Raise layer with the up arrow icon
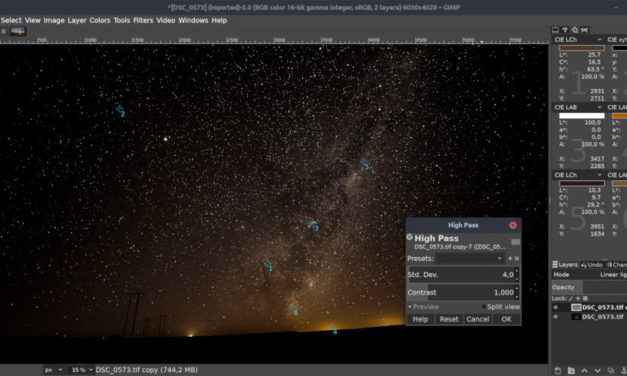 (584, 371)
